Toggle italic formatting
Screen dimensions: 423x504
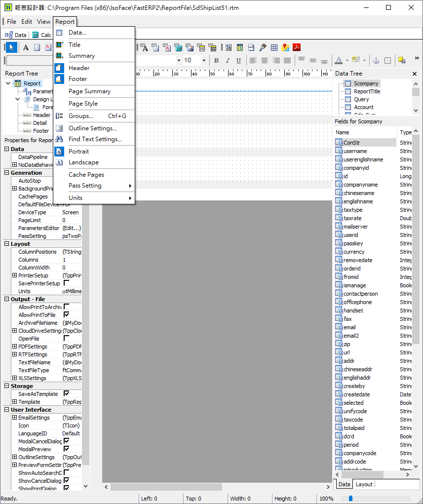228,60
